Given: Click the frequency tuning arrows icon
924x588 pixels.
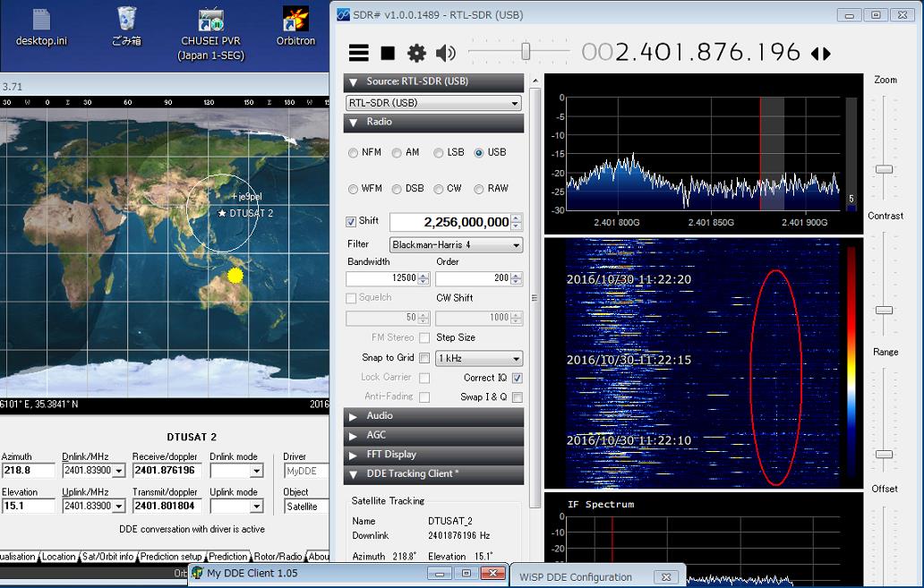Looking at the screenshot, I should [821, 54].
